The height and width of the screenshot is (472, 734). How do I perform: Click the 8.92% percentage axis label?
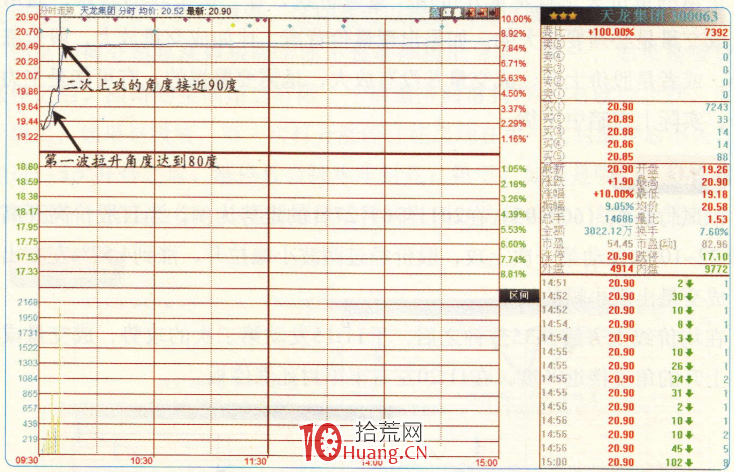tap(514, 34)
